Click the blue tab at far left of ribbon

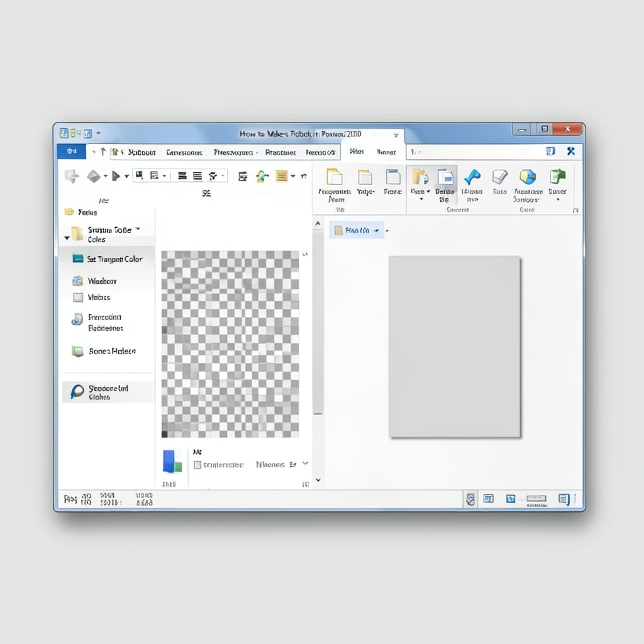pos(72,151)
